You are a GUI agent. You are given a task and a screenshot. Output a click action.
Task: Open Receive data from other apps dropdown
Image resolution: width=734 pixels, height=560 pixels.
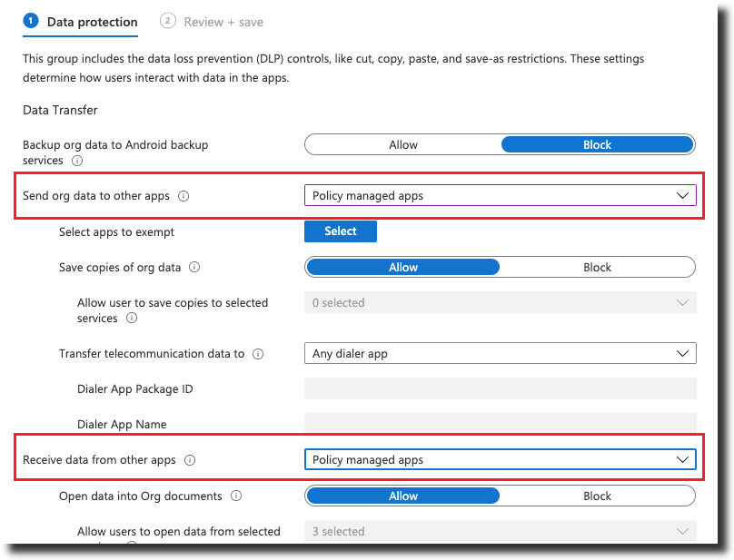[x=500, y=460]
